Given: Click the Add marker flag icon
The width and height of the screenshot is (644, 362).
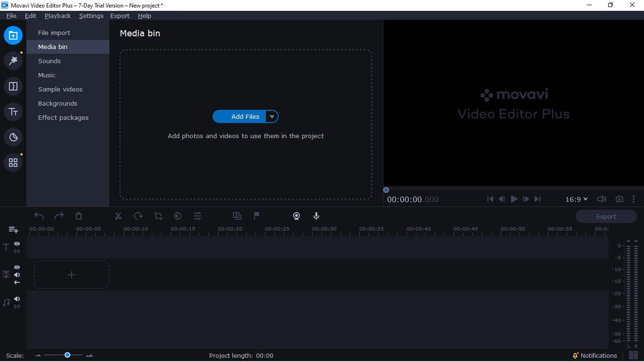Looking at the screenshot, I should point(257,216).
